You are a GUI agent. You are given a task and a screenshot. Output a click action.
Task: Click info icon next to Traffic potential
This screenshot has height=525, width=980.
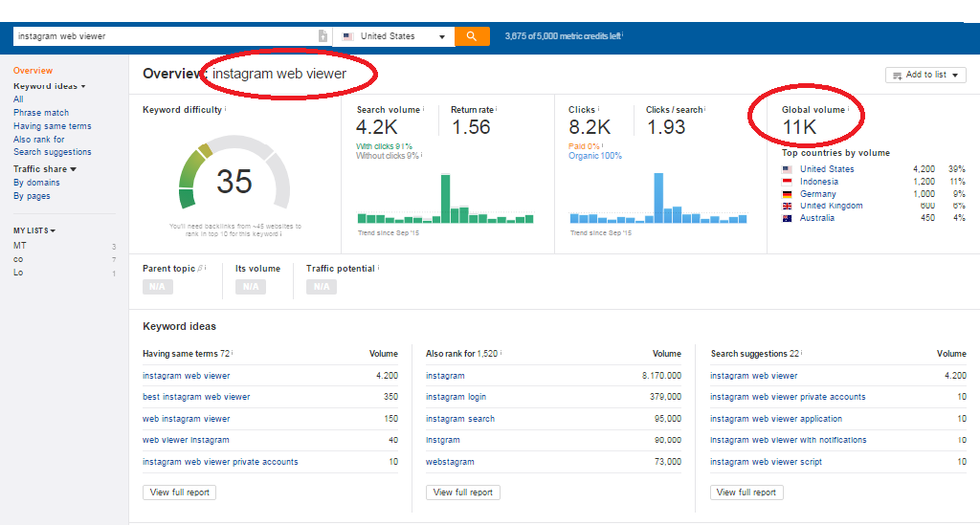(379, 267)
